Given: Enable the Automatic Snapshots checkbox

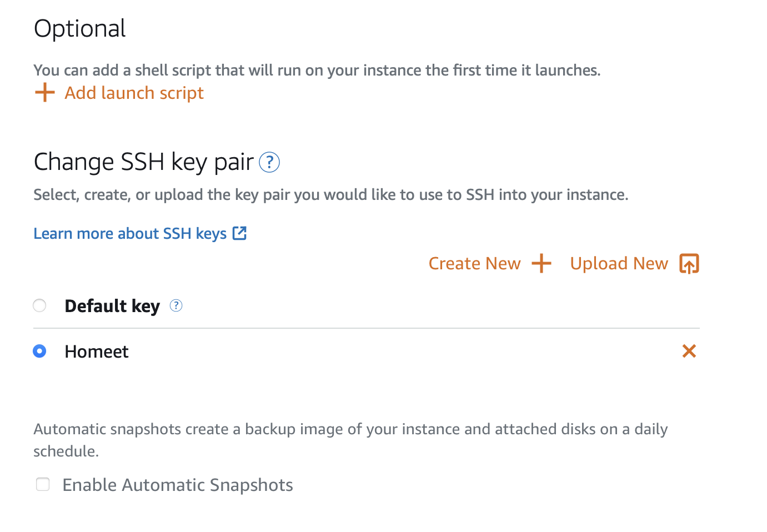Looking at the screenshot, I should [x=43, y=484].
